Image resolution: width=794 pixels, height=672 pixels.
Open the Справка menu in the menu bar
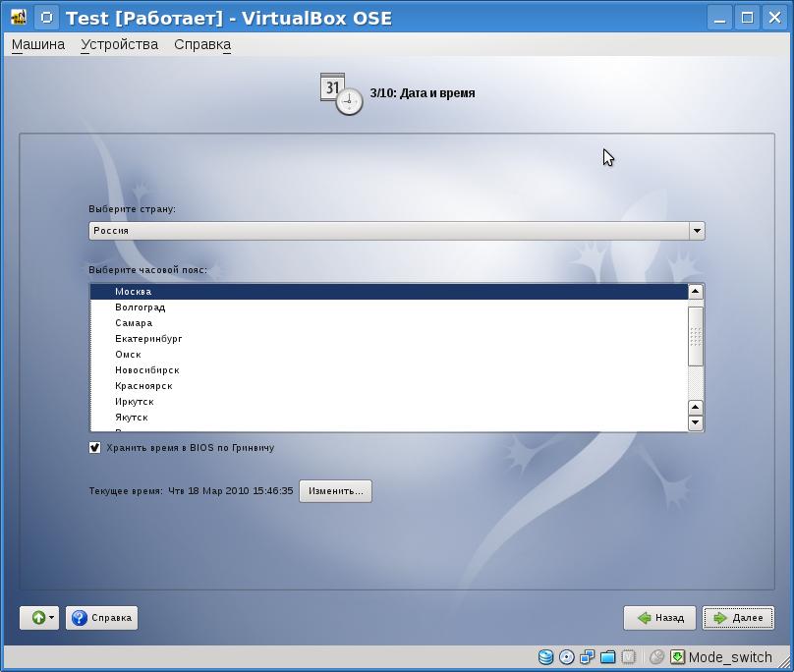pos(202,44)
